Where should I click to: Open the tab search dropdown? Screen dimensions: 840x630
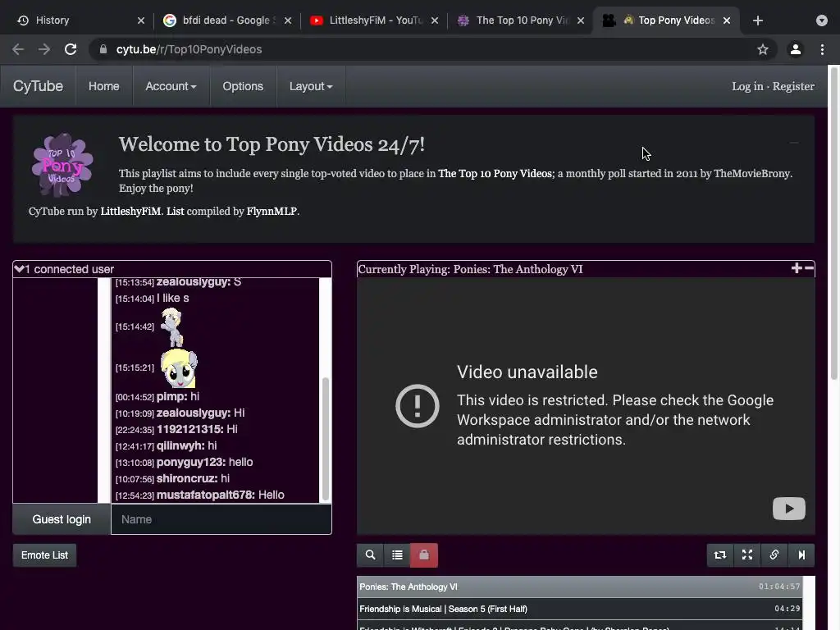coord(822,21)
